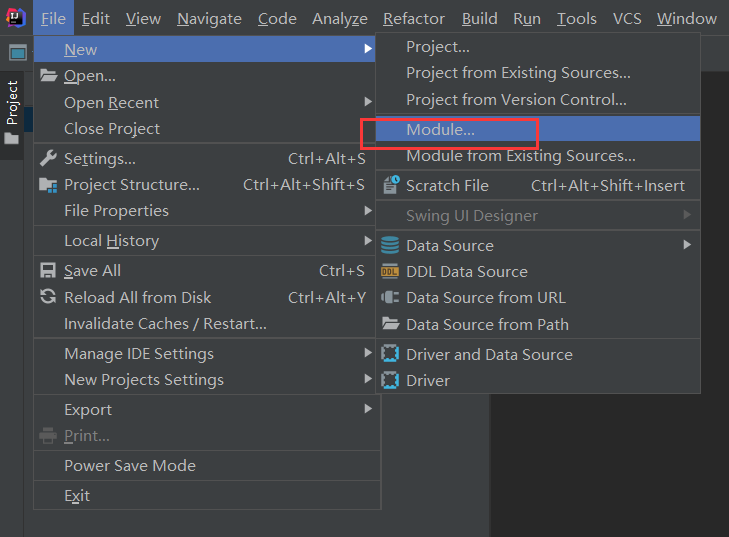Expand the Open Recent submenu arrow
The height and width of the screenshot is (537, 729).
[368, 103]
